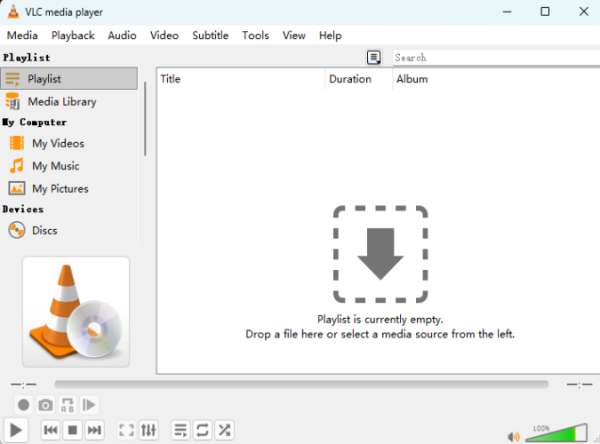600x444 pixels.
Task: Open the Playback menu
Action: [73, 36]
